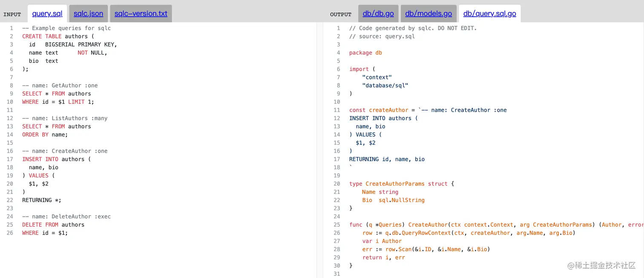Click the 'func (q *Queries) CreateAuthor' line
This screenshot has height=278, width=644.
tap(496, 225)
